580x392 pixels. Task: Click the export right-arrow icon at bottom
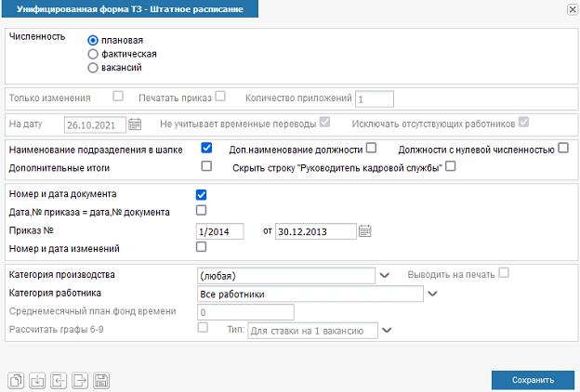(80, 381)
